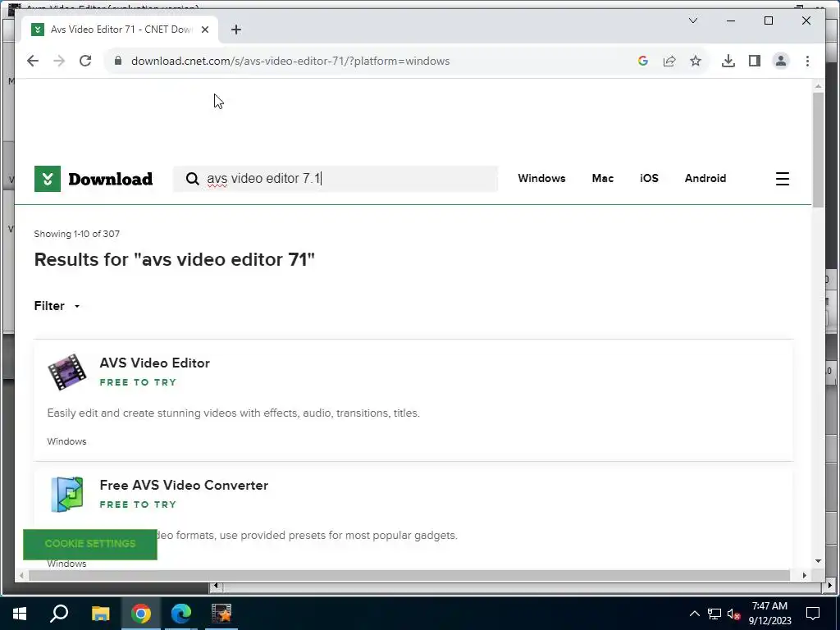Switch to Chrome in taskbar

click(141, 614)
